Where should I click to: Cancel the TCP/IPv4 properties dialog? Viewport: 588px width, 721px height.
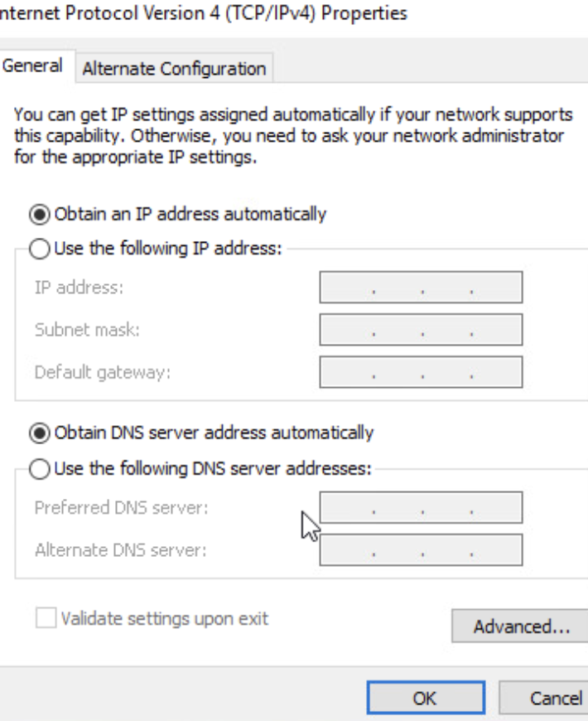(556, 698)
